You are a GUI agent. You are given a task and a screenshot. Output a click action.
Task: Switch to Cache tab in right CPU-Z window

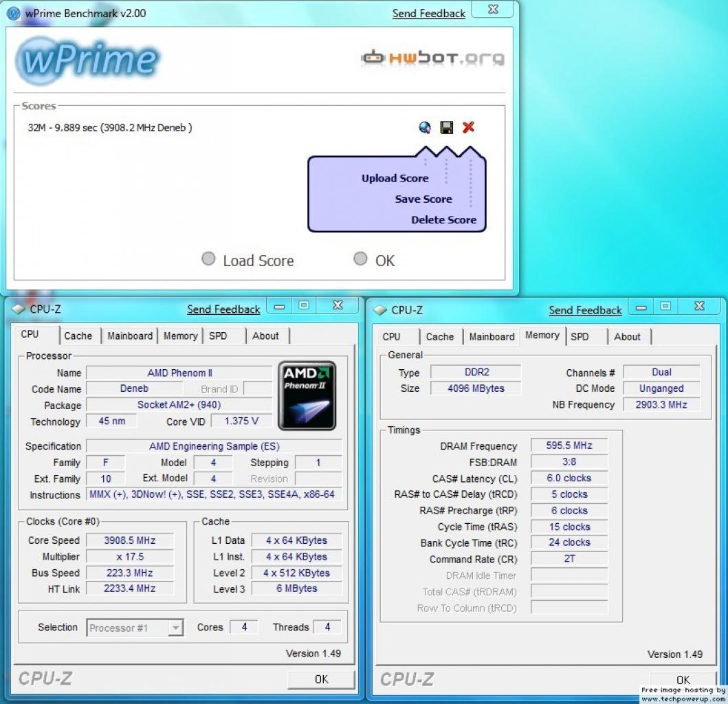[440, 337]
